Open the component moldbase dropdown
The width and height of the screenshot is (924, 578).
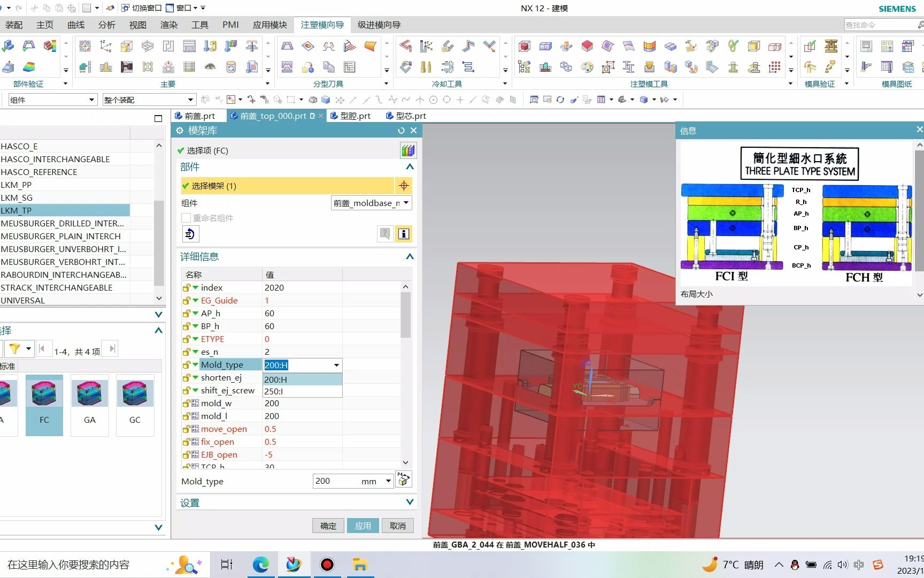coord(372,203)
